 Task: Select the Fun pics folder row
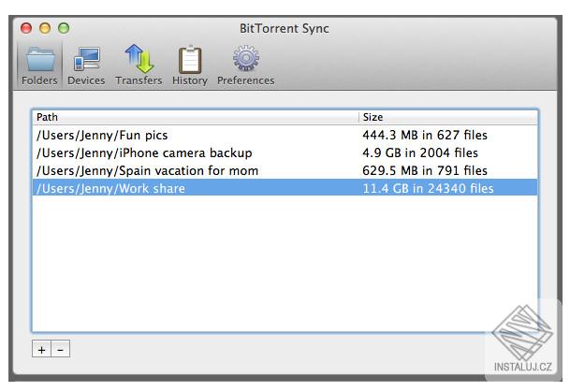pos(102,135)
